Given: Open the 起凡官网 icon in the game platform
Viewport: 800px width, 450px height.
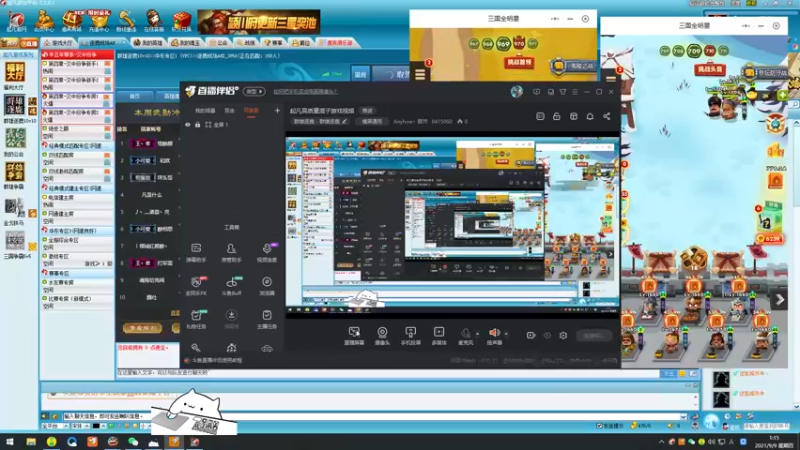Looking at the screenshot, I should pyautogui.click(x=16, y=21).
